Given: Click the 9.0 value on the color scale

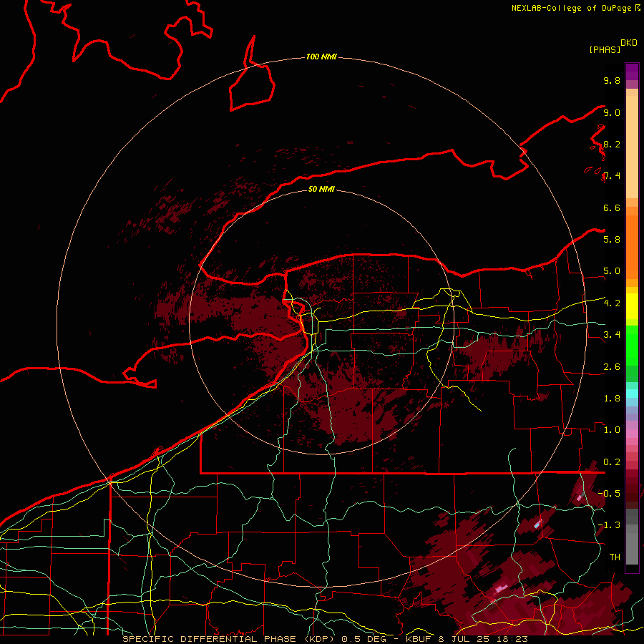Looking at the screenshot, I should (612, 112).
